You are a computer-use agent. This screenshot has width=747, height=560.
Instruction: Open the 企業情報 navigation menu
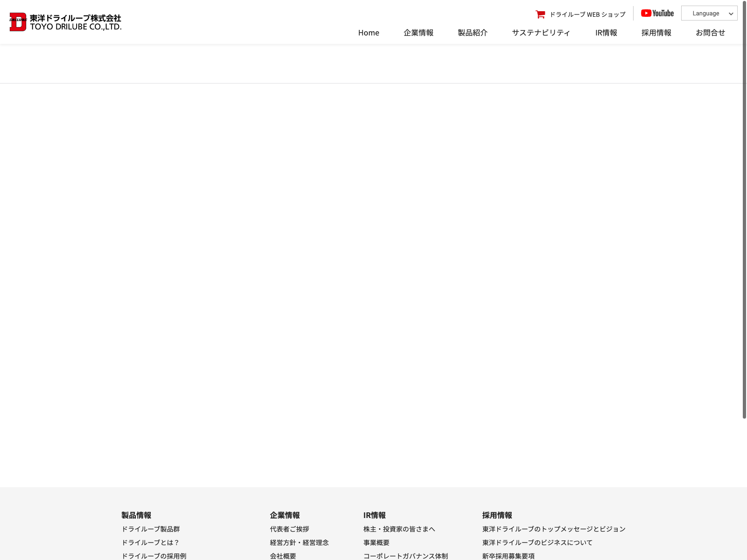pos(418,33)
